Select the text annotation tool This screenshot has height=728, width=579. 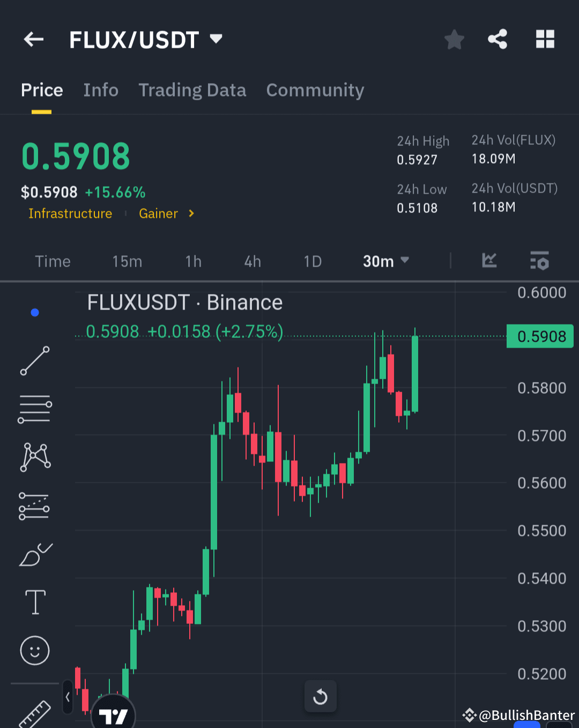coord(34,602)
